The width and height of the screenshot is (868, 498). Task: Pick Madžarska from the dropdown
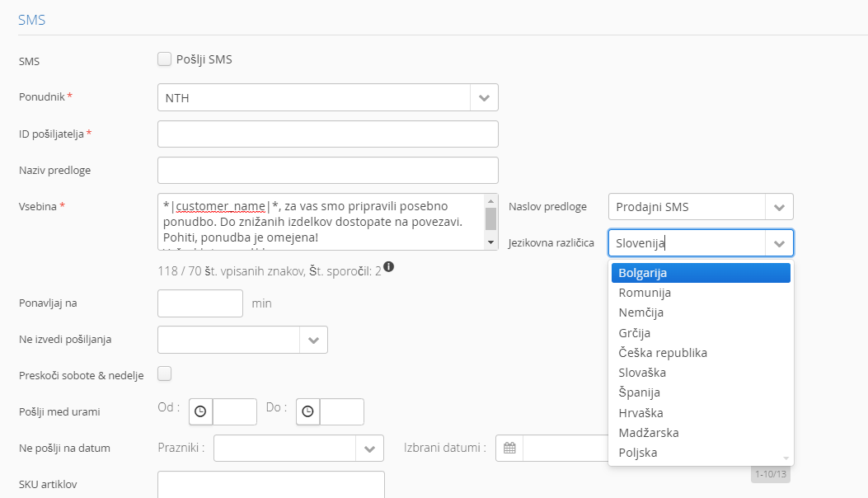[x=701, y=433]
